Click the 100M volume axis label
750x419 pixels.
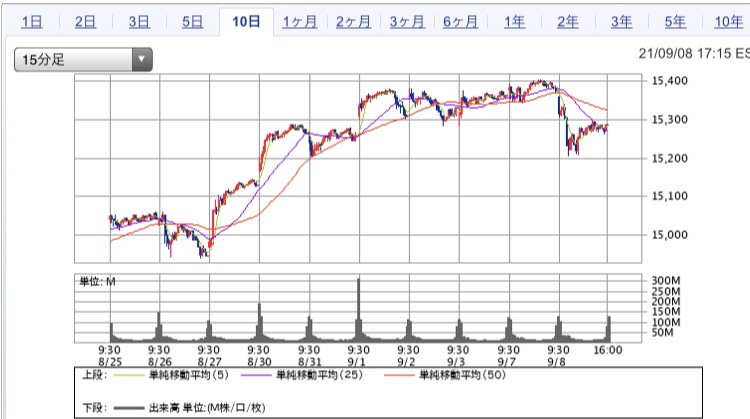666,322
